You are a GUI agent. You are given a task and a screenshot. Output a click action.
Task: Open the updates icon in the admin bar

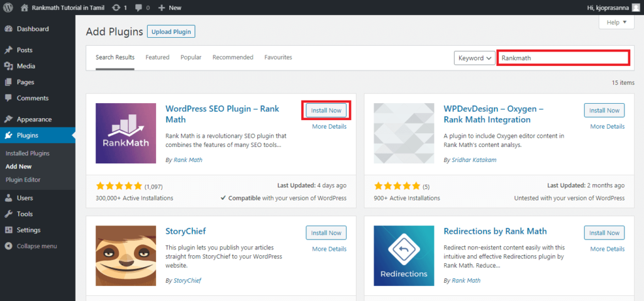coord(116,8)
